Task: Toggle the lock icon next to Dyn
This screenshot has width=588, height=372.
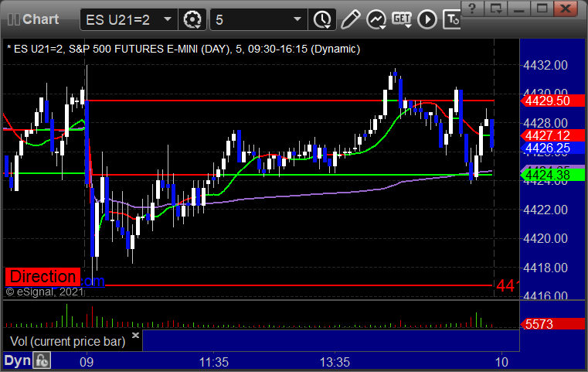Action: (42, 360)
